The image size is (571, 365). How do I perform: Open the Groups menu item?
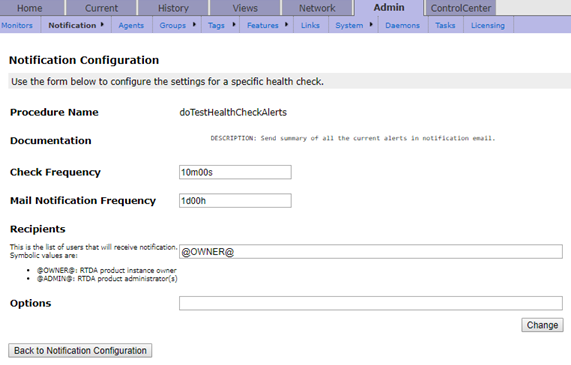pos(173,25)
